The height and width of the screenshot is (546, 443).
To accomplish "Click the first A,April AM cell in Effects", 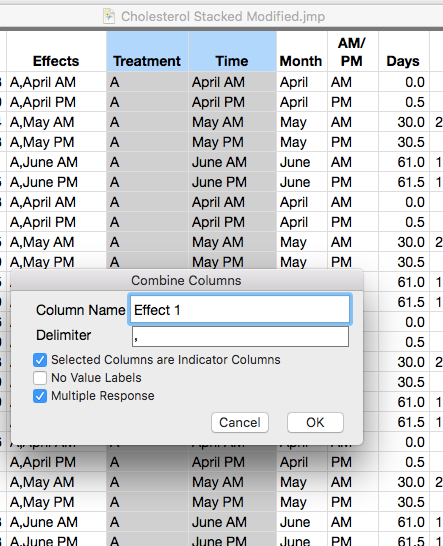I will pyautogui.click(x=56, y=82).
